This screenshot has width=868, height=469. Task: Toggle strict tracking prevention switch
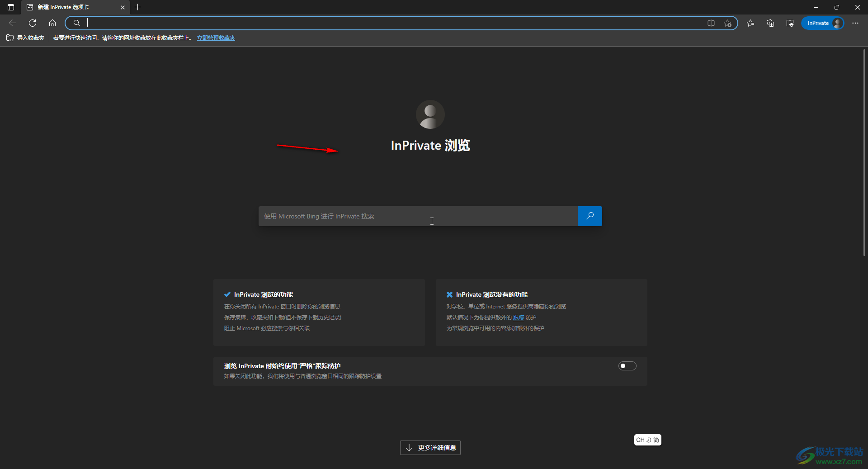(x=627, y=366)
